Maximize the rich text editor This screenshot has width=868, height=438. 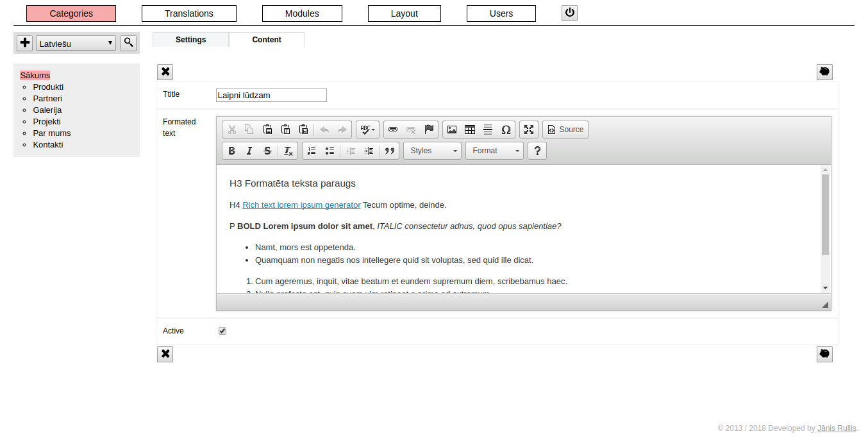point(529,130)
